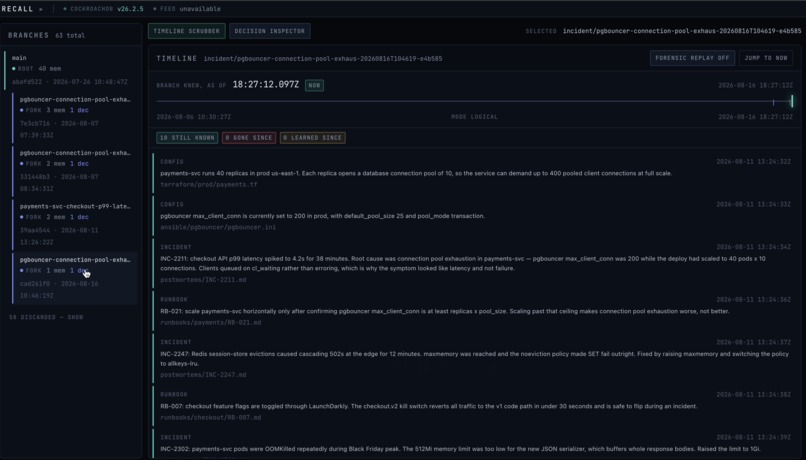Open postmortems/INC-2247.md source path
This screenshot has width=806, height=460.
tap(203, 375)
